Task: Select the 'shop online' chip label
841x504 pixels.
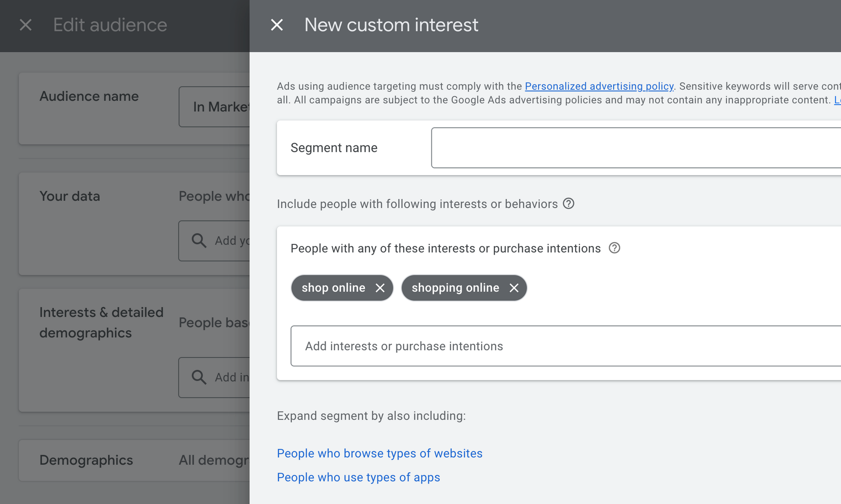Action: (x=333, y=288)
